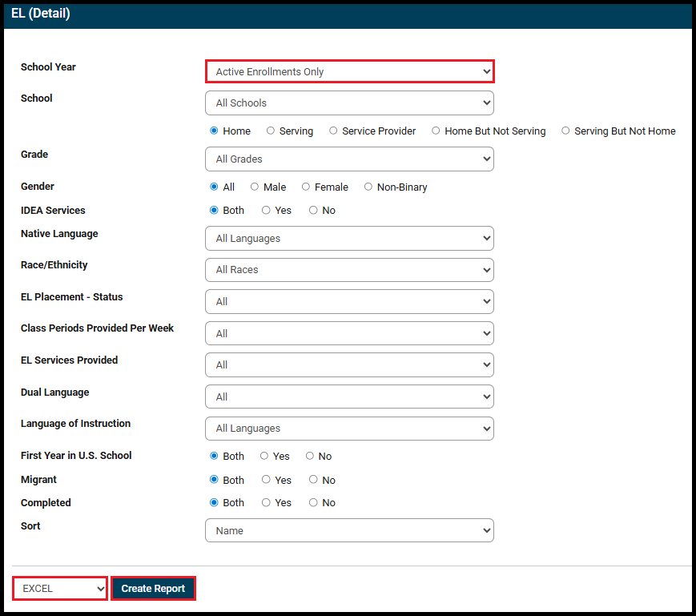
Task: Select the Serving school radio button
Action: [x=271, y=131]
